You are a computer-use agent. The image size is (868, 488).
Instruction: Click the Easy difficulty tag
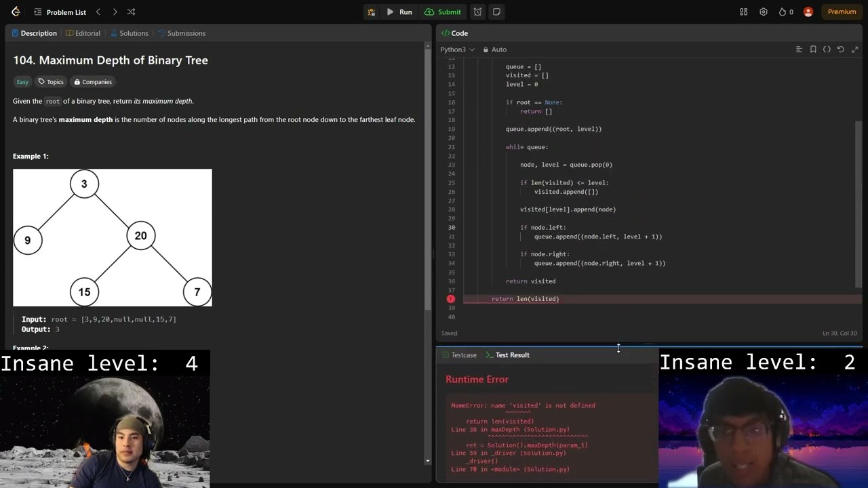(22, 82)
